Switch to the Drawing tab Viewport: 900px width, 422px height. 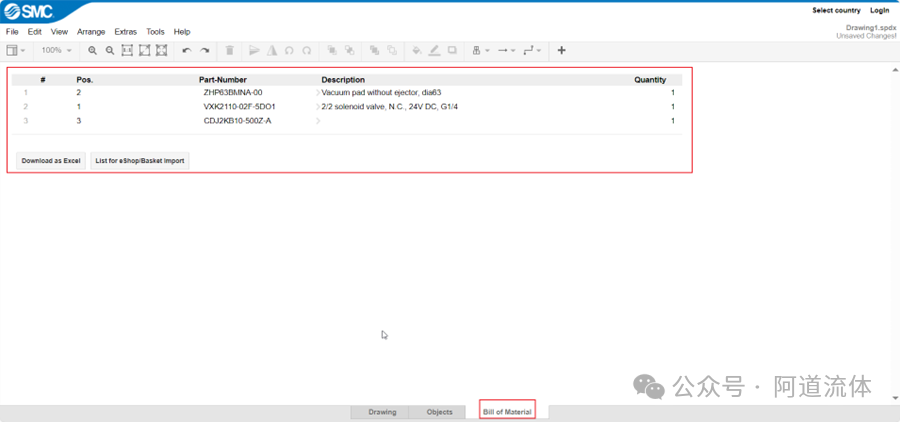tap(382, 412)
